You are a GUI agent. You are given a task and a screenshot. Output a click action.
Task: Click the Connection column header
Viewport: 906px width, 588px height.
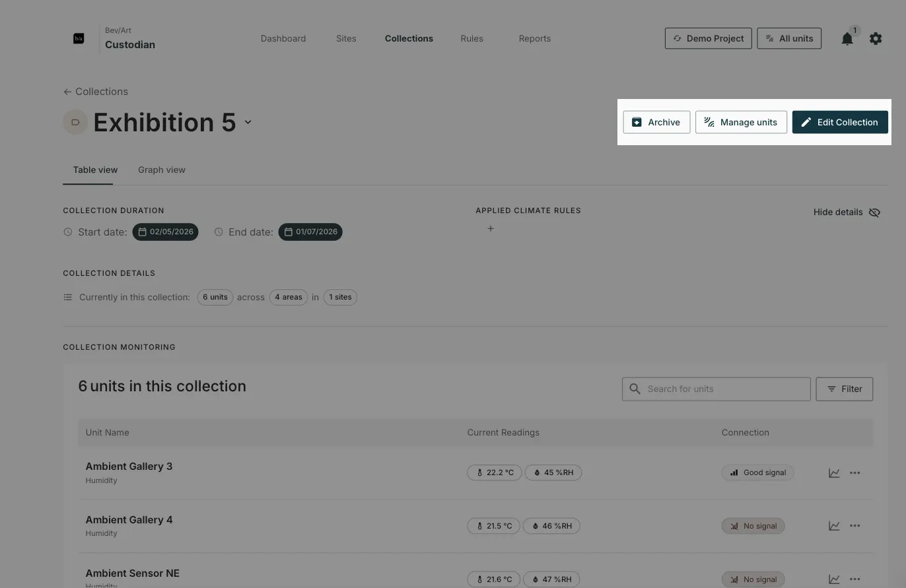(745, 432)
